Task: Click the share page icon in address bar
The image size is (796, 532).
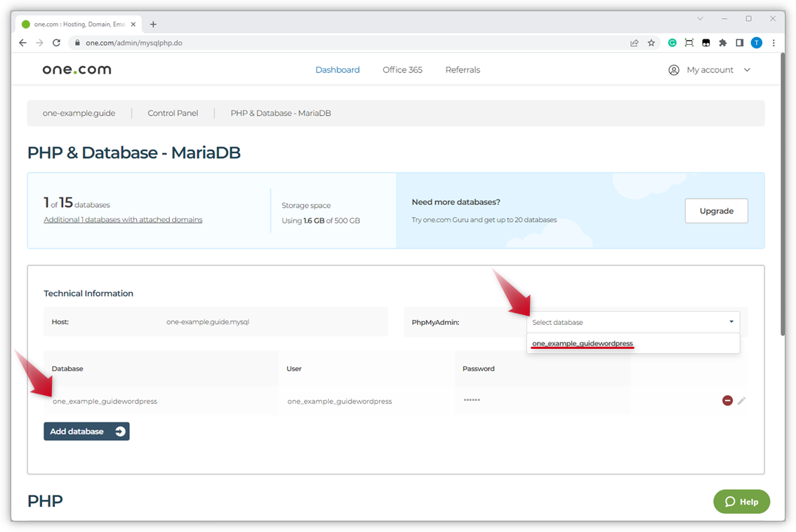Action: [x=635, y=43]
